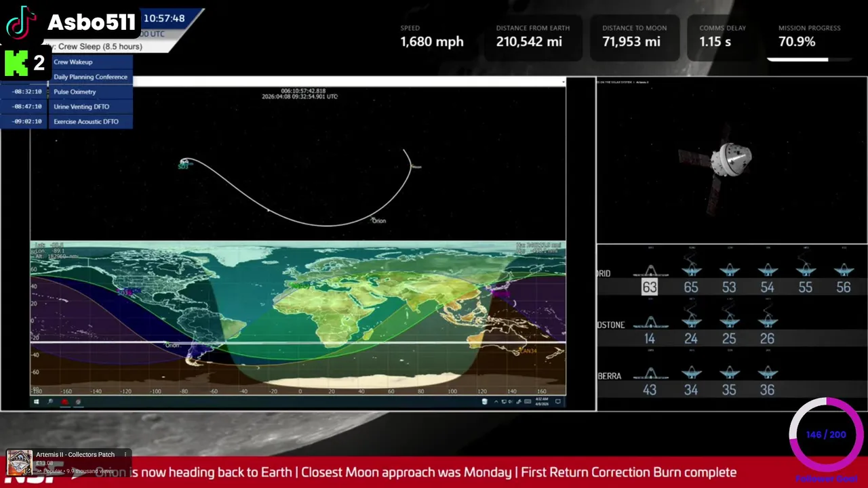The image size is (868, 488).
Task: Select the Urine Venting DFTO row
Action: point(90,107)
